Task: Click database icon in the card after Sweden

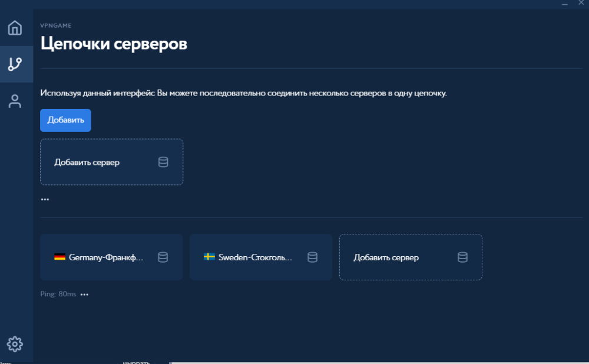Action: click(x=463, y=257)
